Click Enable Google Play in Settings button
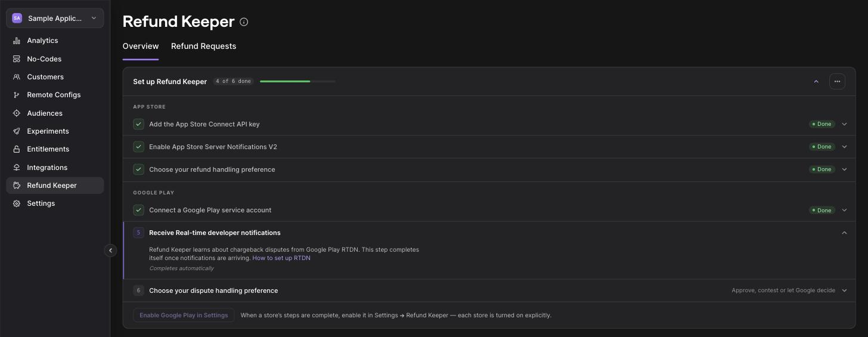 coord(184,315)
